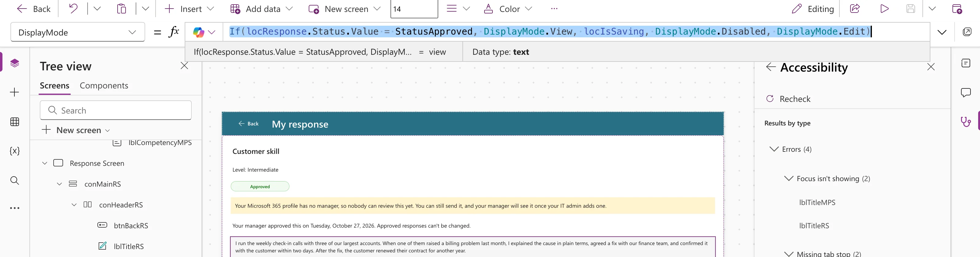Open the Data table icon in left rail
The image size is (980, 257).
pos(14,122)
